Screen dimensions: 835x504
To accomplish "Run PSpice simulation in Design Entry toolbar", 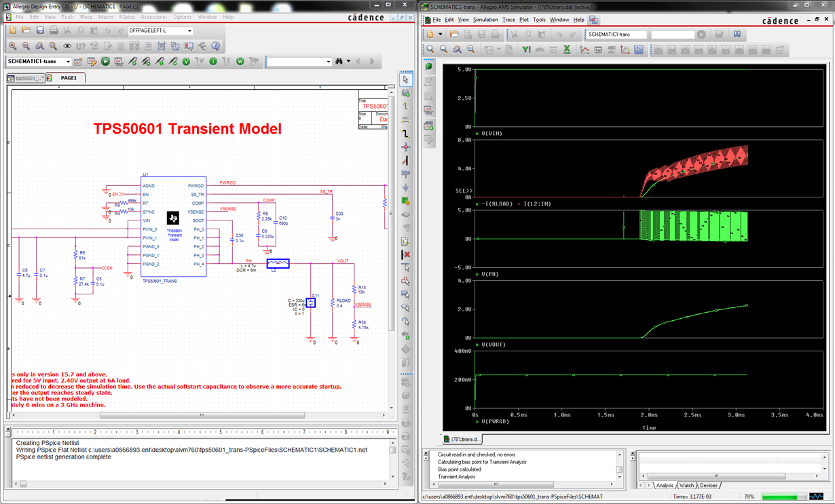I will (105, 62).
